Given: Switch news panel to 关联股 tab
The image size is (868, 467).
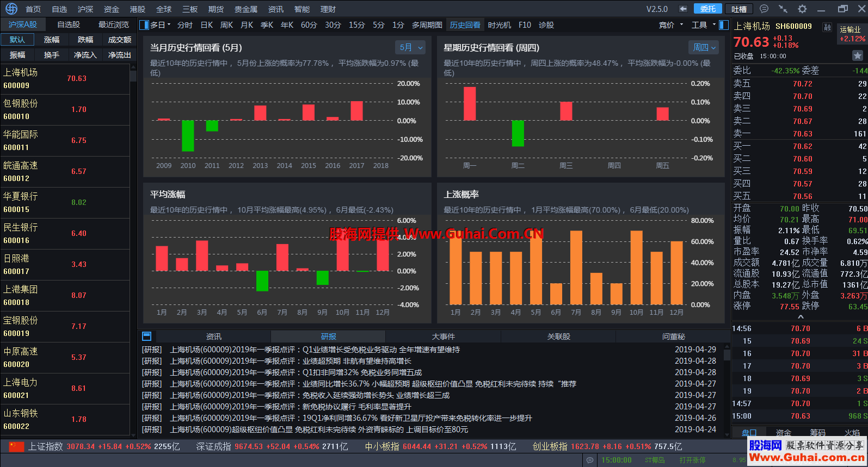Looking at the screenshot, I should [559, 337].
